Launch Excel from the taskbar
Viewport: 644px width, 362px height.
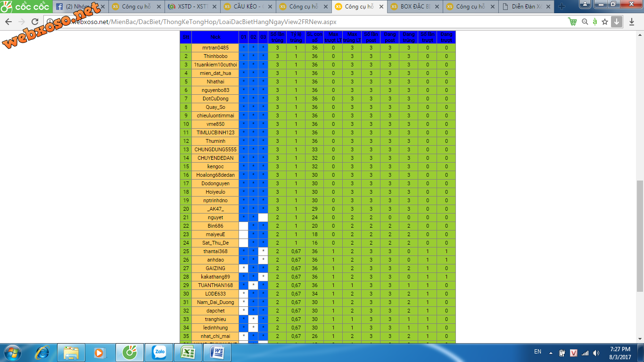(188, 352)
